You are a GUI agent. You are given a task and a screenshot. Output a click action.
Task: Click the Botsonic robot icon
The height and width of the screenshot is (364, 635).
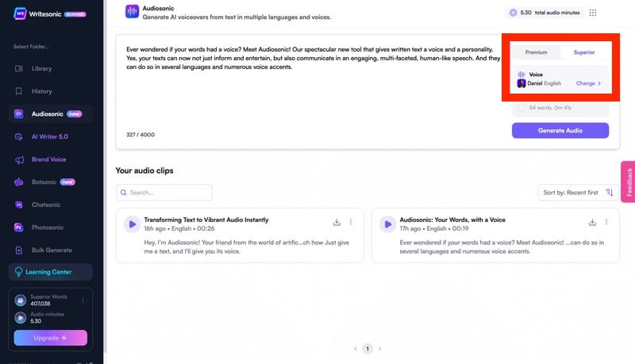[18, 182]
